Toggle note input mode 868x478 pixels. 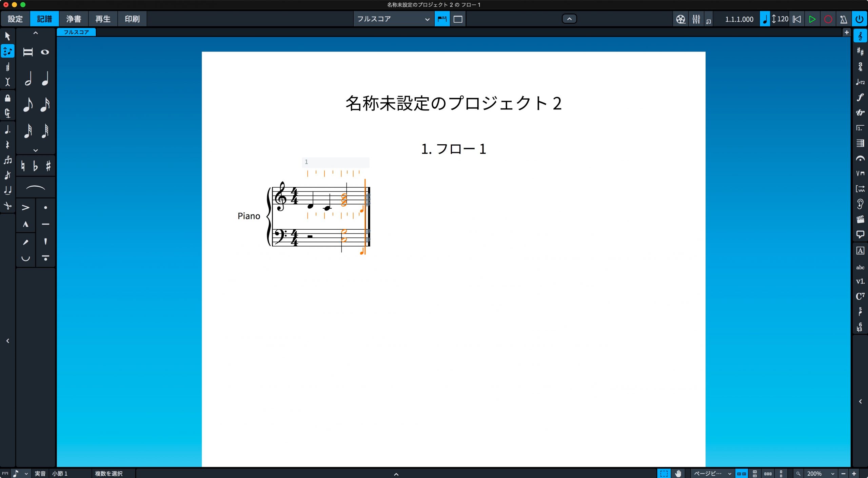pyautogui.click(x=7, y=51)
